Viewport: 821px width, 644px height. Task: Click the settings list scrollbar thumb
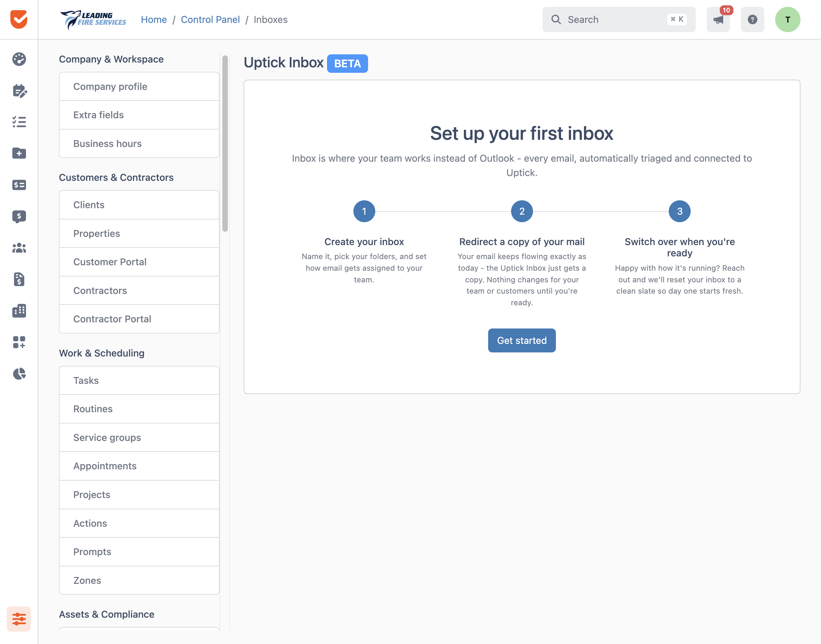click(225, 143)
